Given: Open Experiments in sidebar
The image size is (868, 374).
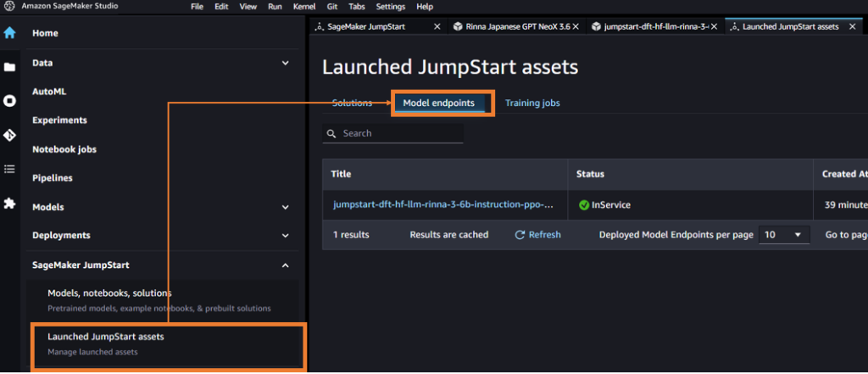Looking at the screenshot, I should [60, 120].
